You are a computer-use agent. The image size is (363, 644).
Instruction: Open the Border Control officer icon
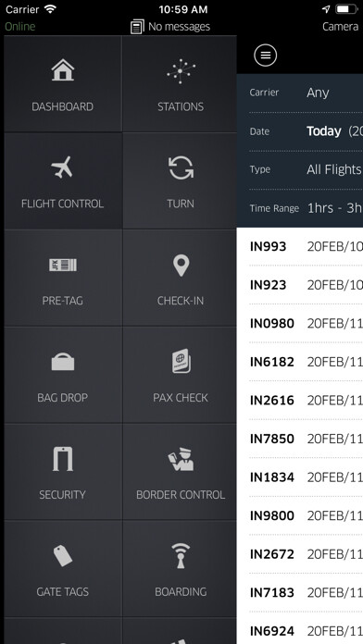[x=181, y=459]
